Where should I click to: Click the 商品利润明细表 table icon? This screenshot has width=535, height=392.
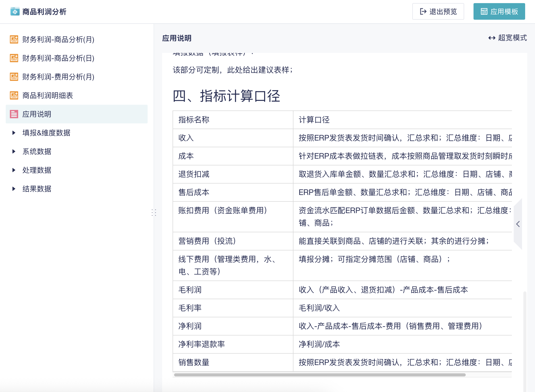pyautogui.click(x=14, y=96)
